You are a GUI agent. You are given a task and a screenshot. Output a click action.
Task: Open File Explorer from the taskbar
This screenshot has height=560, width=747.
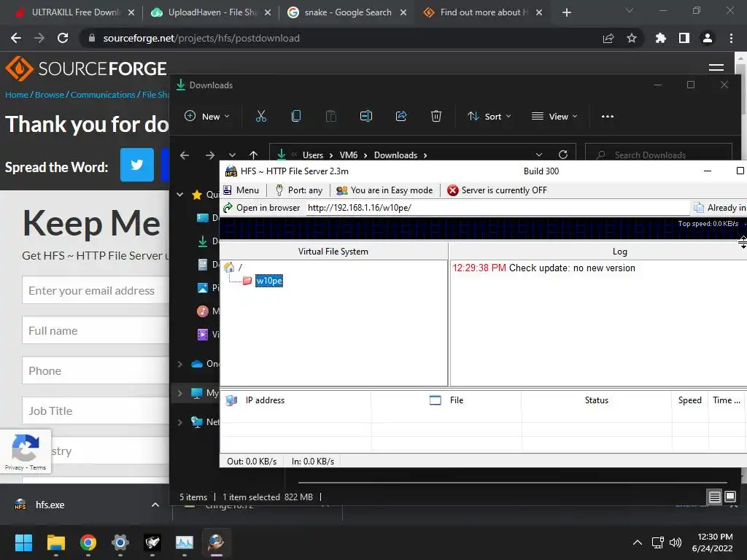(55, 542)
